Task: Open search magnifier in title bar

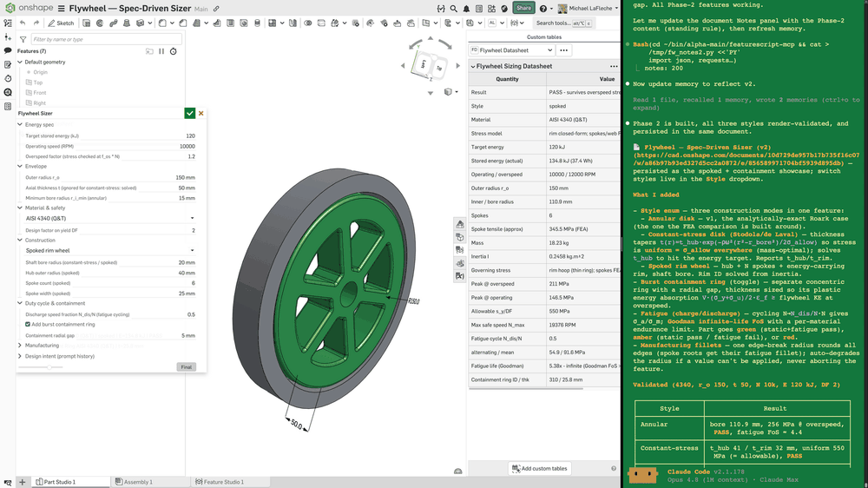Action: [453, 9]
